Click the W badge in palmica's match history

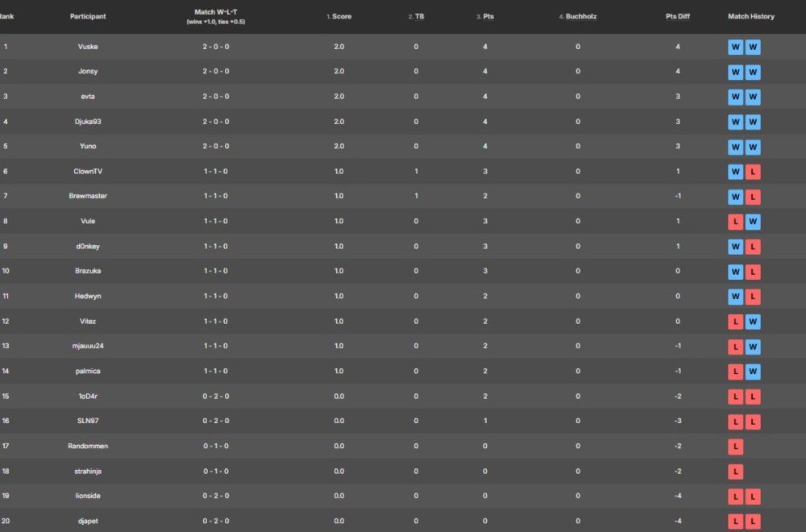click(753, 372)
